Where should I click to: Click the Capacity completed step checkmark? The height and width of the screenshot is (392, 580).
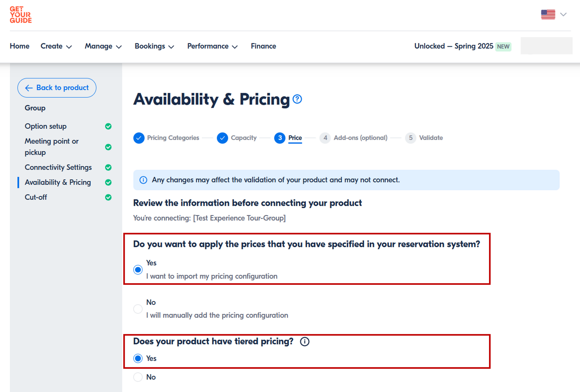pos(222,138)
